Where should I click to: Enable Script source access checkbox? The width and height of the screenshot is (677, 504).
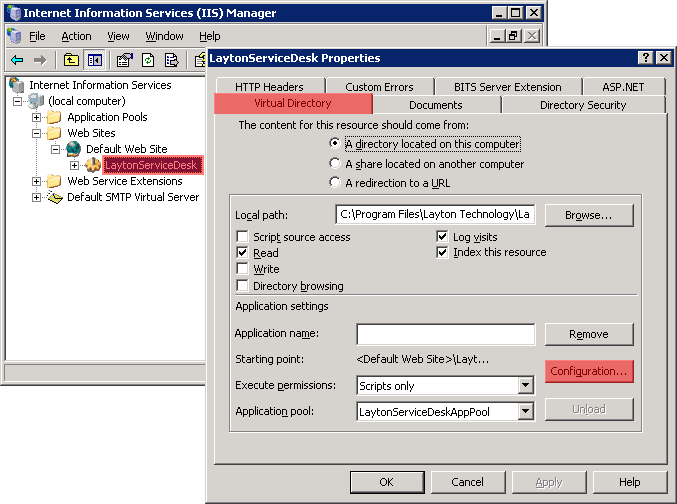[243, 237]
